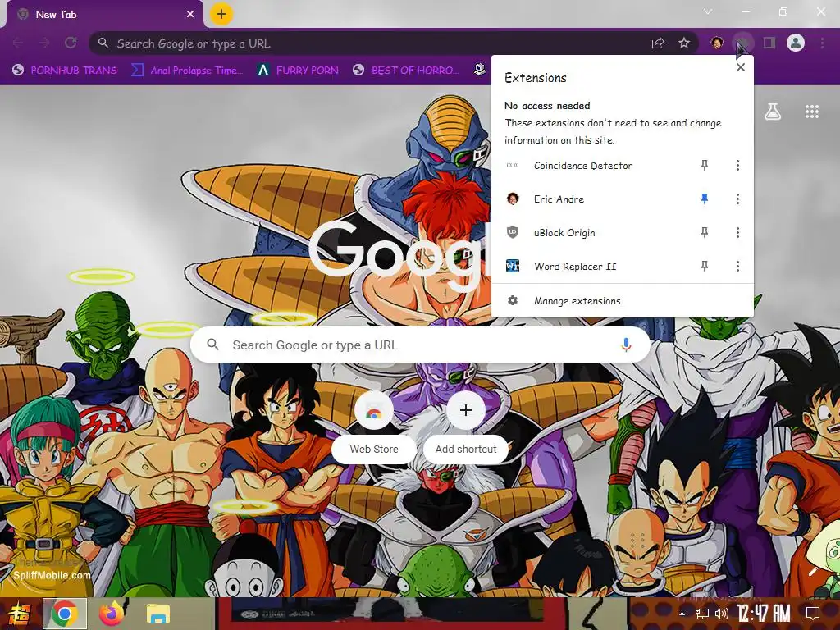Viewport: 840px width, 630px height.
Task: Start voice search with microphone icon
Action: tap(626, 345)
